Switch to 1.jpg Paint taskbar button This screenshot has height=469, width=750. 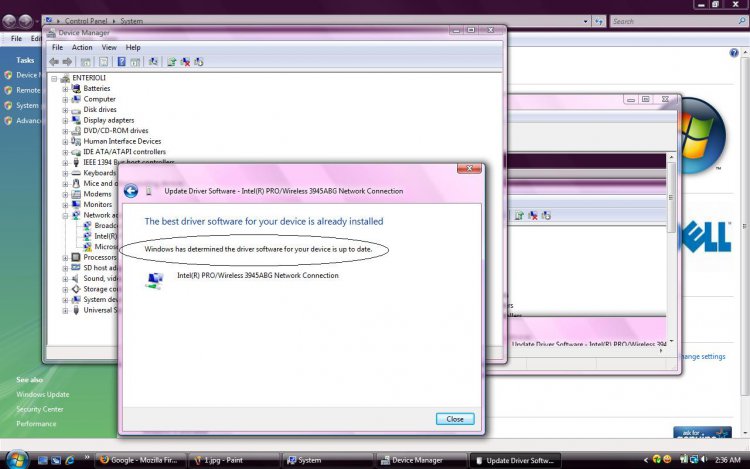click(233, 460)
